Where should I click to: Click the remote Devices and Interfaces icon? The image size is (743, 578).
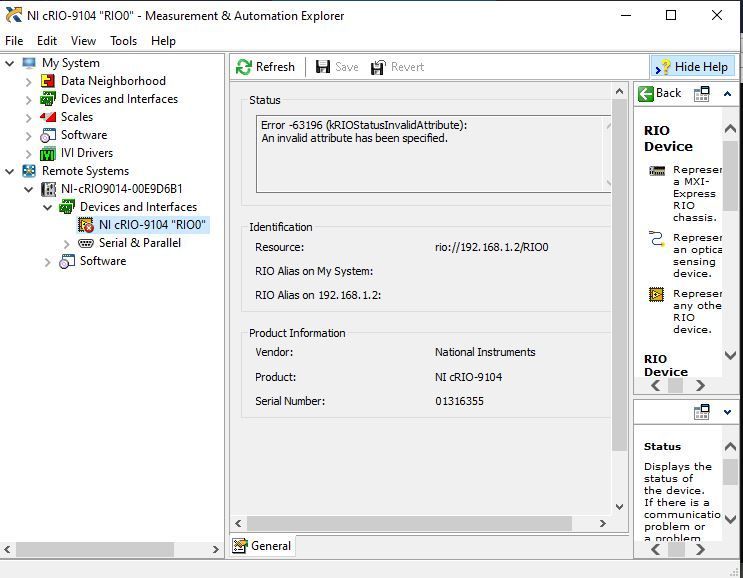pos(66,207)
